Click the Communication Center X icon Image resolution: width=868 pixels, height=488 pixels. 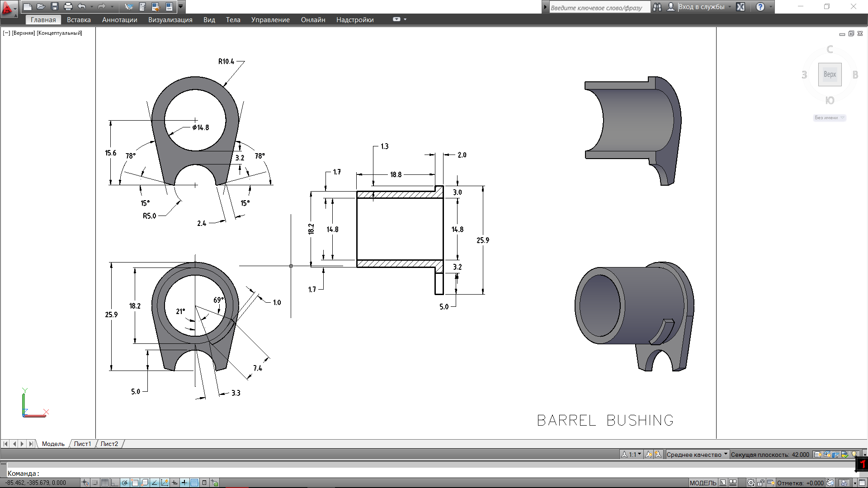click(741, 7)
